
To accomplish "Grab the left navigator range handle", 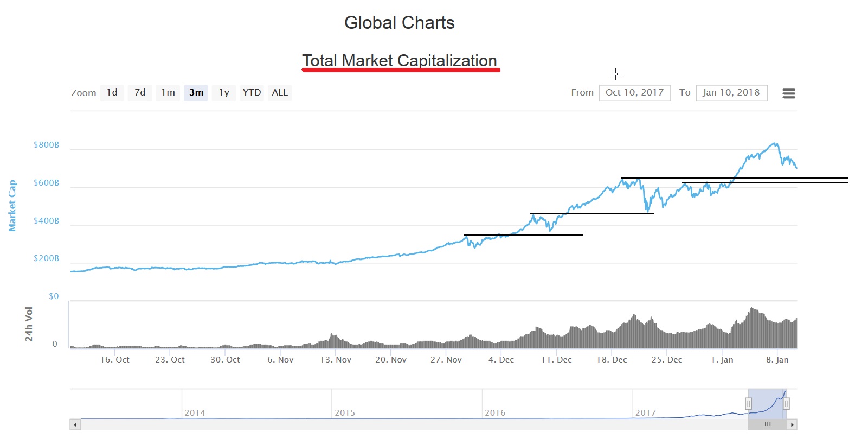I will [x=748, y=403].
